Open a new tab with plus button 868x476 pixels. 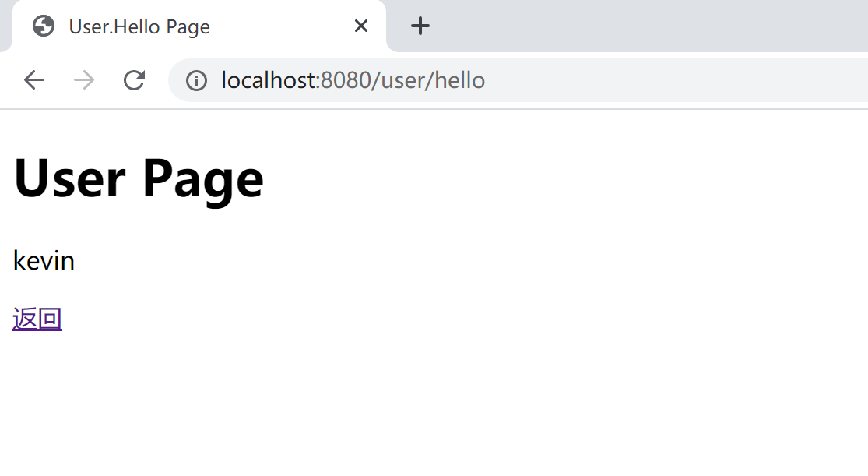tap(420, 26)
